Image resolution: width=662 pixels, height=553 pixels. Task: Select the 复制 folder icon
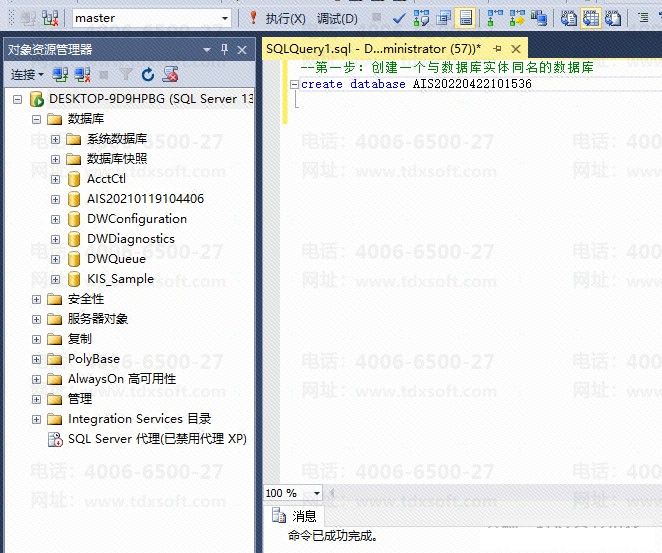(54, 339)
